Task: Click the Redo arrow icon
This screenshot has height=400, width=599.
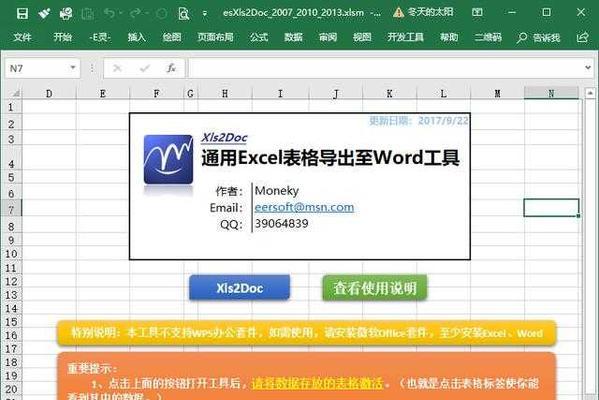Action: tap(135, 13)
